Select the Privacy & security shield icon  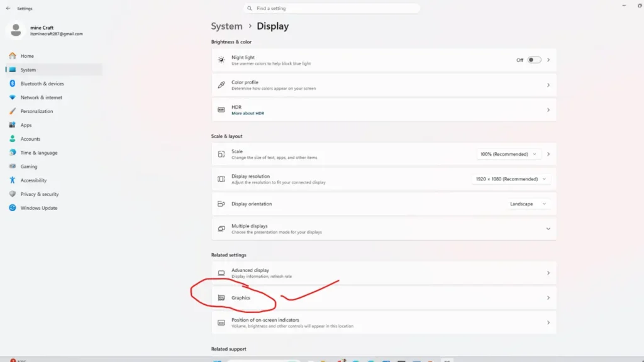(13, 194)
